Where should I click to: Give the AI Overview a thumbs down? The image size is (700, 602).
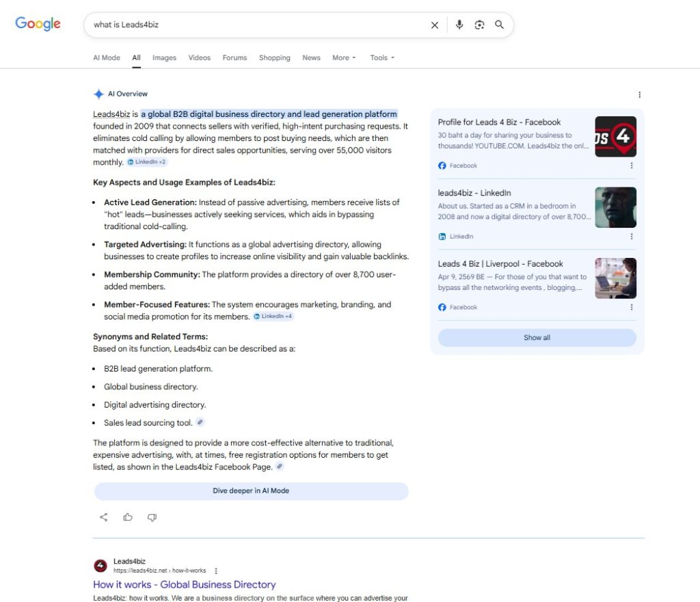152,517
